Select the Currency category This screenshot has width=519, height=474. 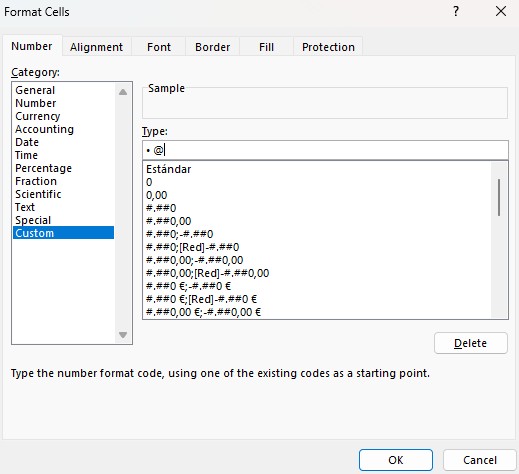click(63, 116)
